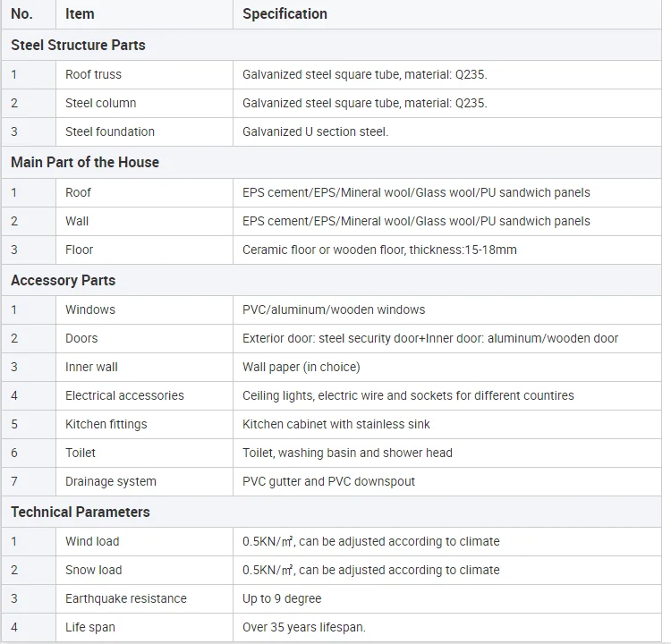This screenshot has width=671, height=644.
Task: Click the "Galvanized U section steel." specification
Action: [x=315, y=131]
